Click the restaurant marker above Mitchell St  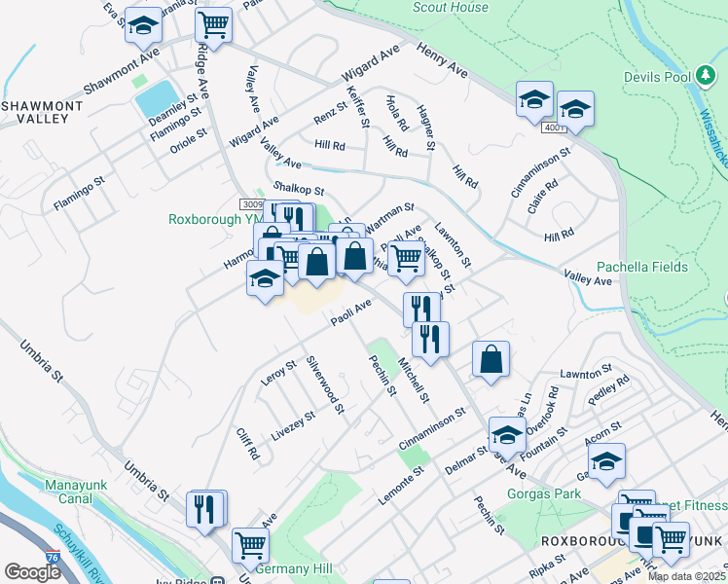430,339
